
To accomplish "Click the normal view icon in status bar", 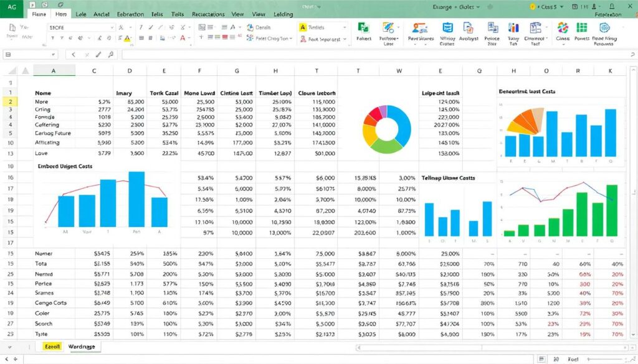I will 541,359.
